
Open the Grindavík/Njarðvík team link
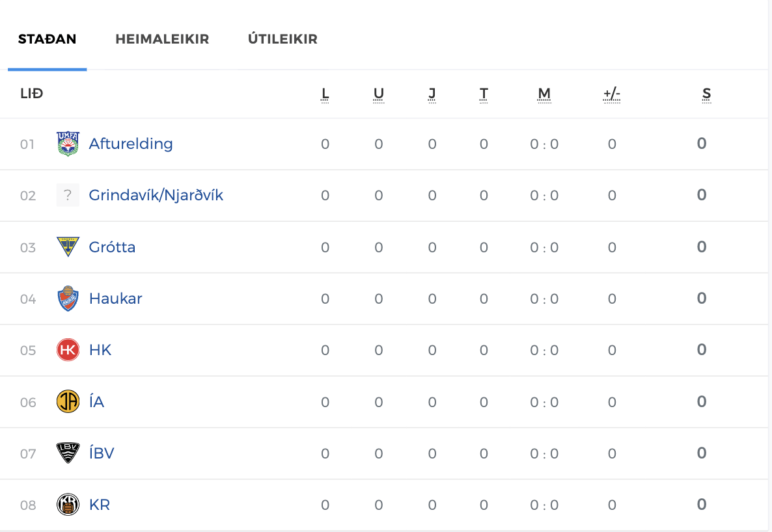point(156,195)
